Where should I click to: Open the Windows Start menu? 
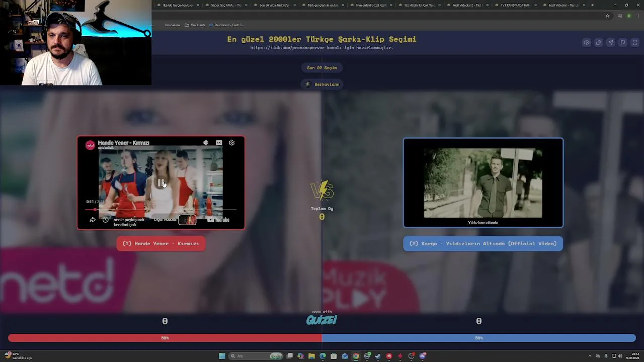tap(222, 356)
